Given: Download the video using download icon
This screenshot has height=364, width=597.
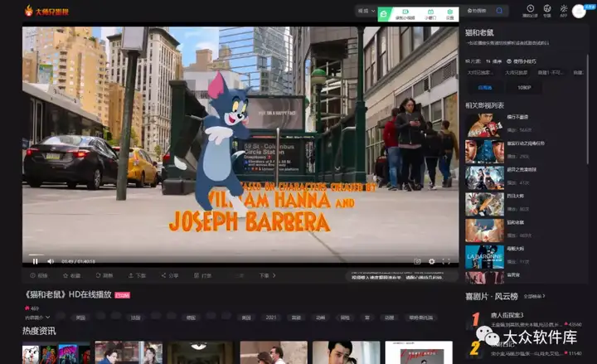Looking at the screenshot, I should click(x=131, y=275).
